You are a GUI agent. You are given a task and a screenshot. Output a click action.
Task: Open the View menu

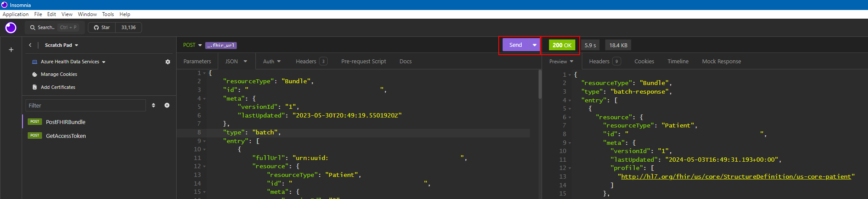coord(67,14)
